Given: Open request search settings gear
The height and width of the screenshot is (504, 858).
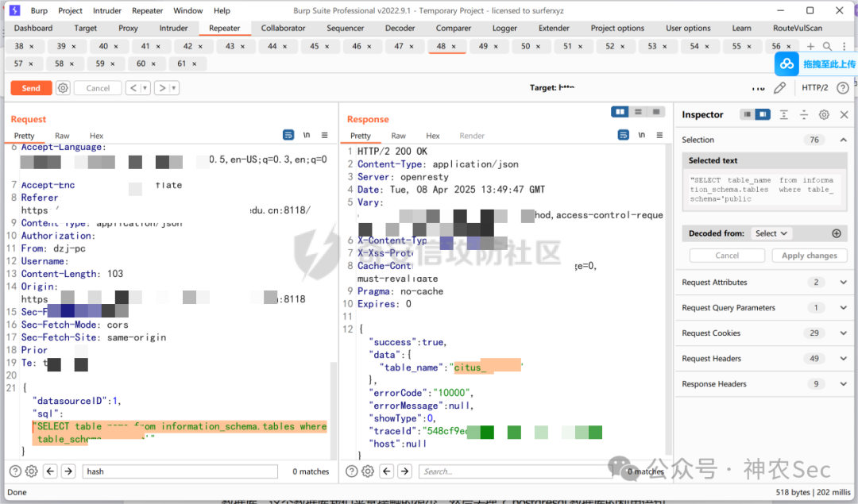Looking at the screenshot, I should pyautogui.click(x=32, y=471).
